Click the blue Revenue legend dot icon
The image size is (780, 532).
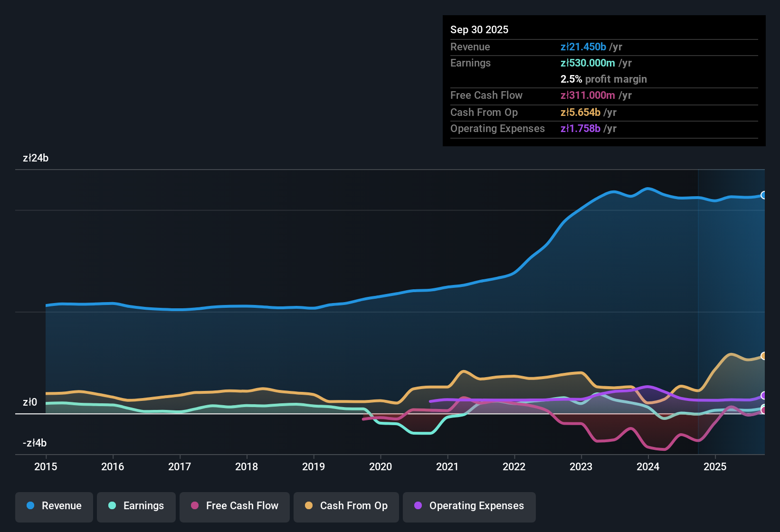[30, 506]
